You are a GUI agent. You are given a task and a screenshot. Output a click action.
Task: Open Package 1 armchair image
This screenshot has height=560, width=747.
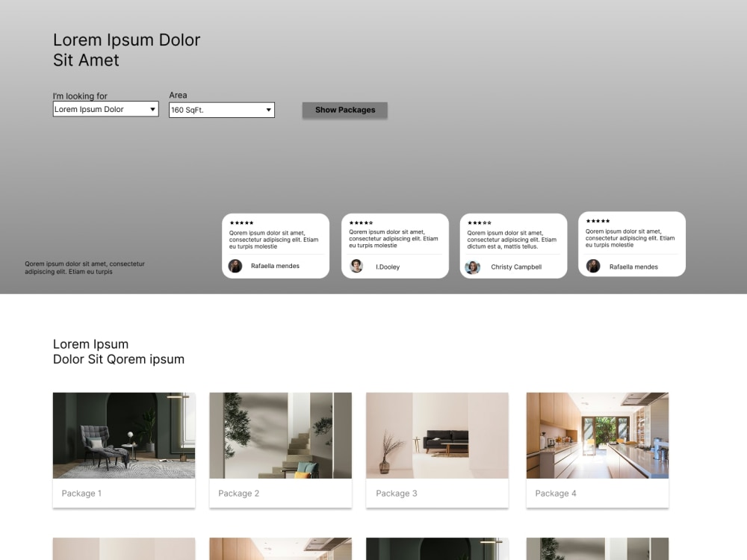coord(124,435)
